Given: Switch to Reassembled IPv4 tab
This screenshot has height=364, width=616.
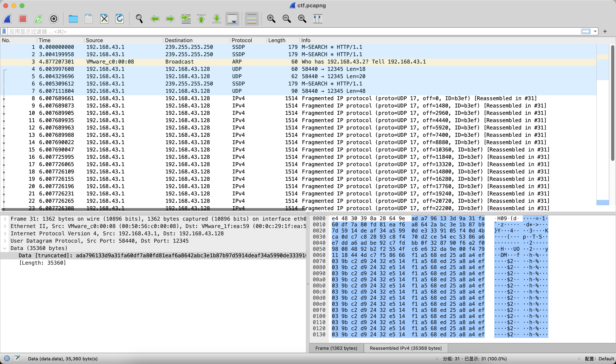Looking at the screenshot, I should coord(406,348).
